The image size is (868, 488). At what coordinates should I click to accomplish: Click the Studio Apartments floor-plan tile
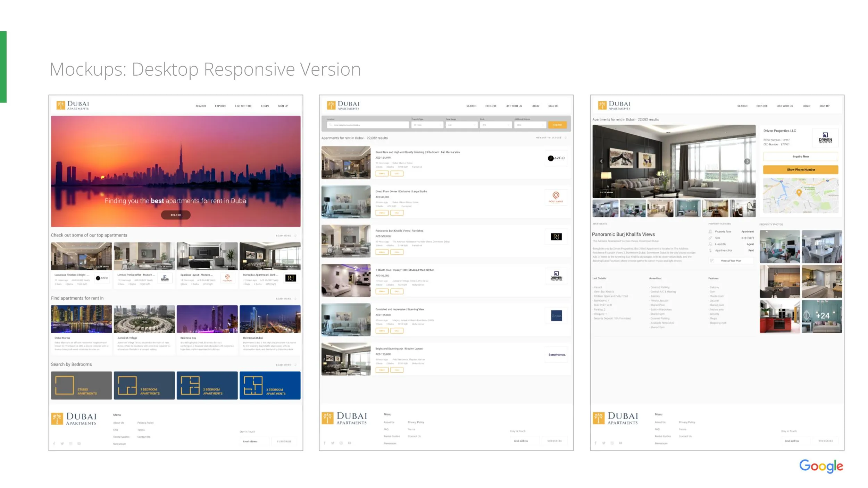click(x=81, y=385)
